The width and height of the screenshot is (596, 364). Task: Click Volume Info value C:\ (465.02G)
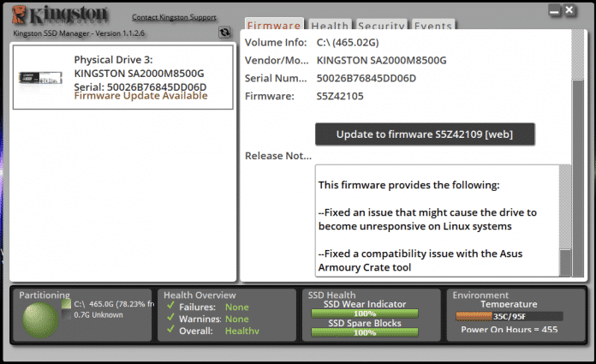[348, 43]
